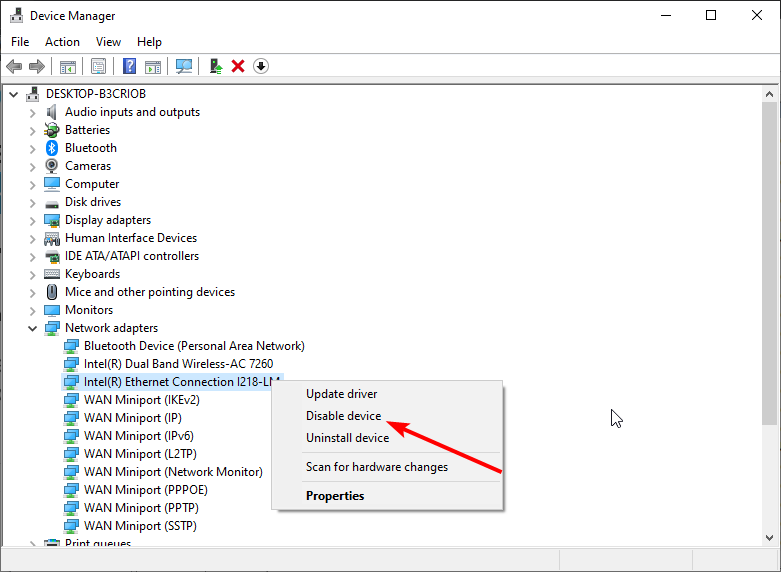Click Scan for hardware changes monitor icon

click(184, 66)
